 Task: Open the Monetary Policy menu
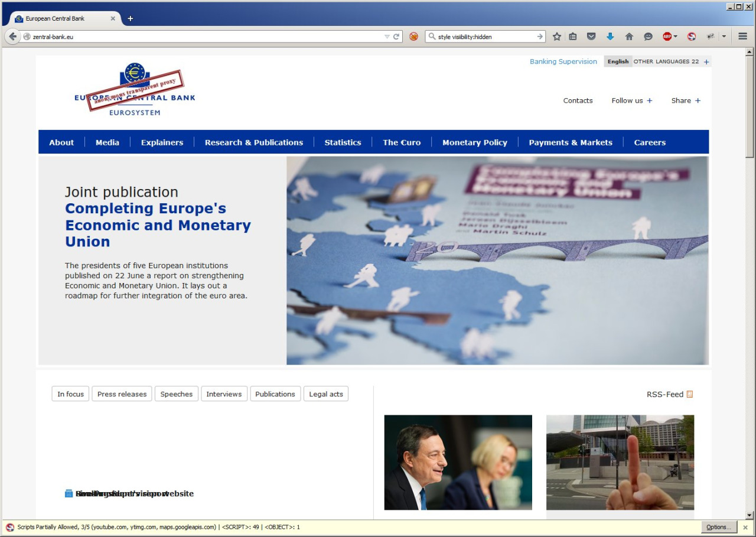pyautogui.click(x=475, y=142)
